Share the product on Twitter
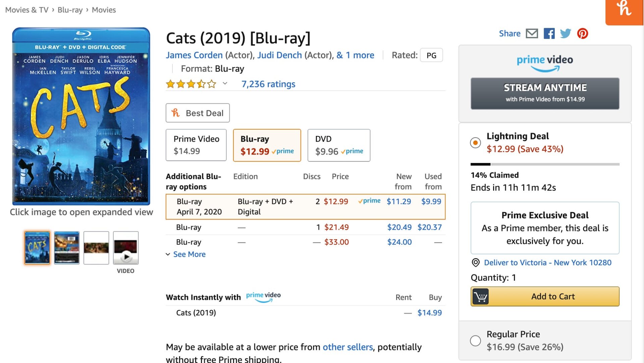Image resolution: width=644 pixels, height=363 pixels. 566,34
